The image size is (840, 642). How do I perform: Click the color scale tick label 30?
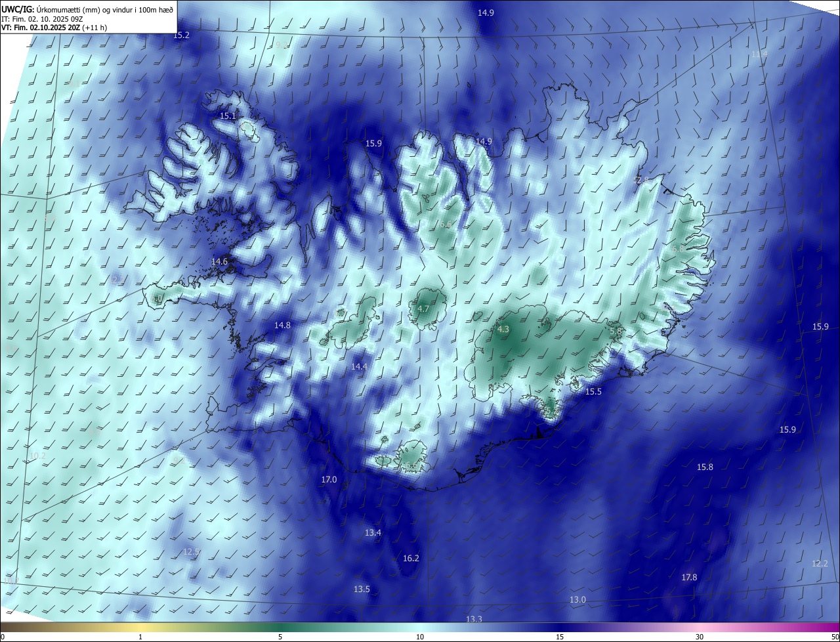click(x=700, y=637)
